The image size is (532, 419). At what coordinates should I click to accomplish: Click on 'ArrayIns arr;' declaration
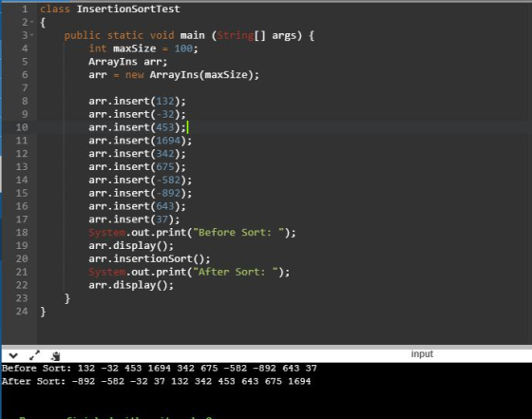(x=128, y=62)
